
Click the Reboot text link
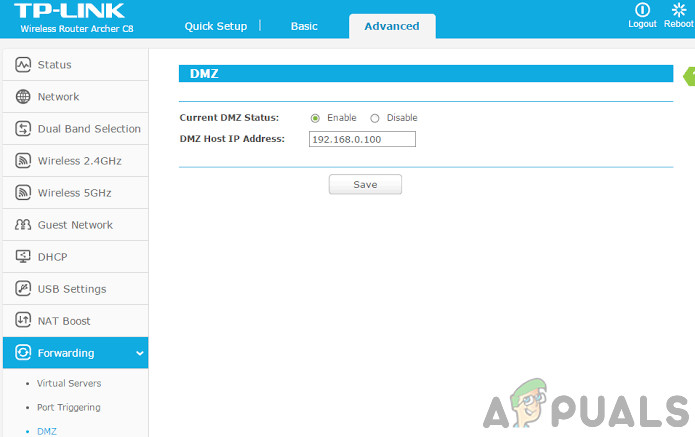coord(679,24)
